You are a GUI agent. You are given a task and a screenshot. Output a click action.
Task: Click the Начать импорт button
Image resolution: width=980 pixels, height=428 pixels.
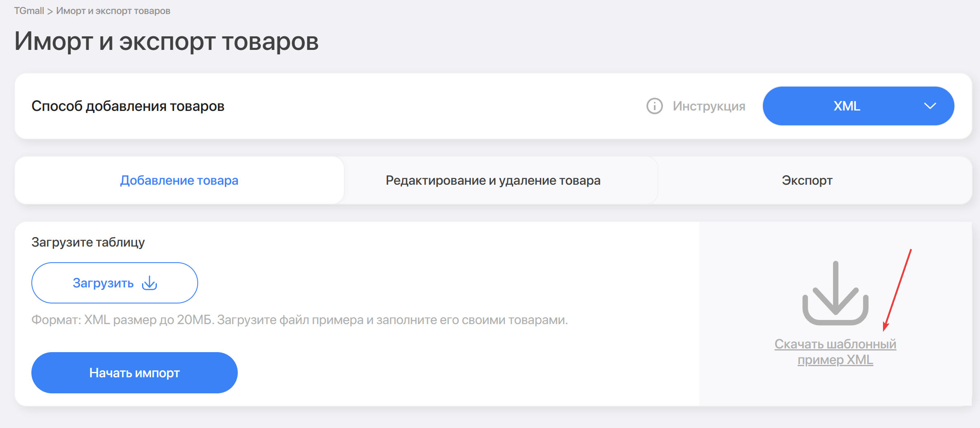(135, 373)
